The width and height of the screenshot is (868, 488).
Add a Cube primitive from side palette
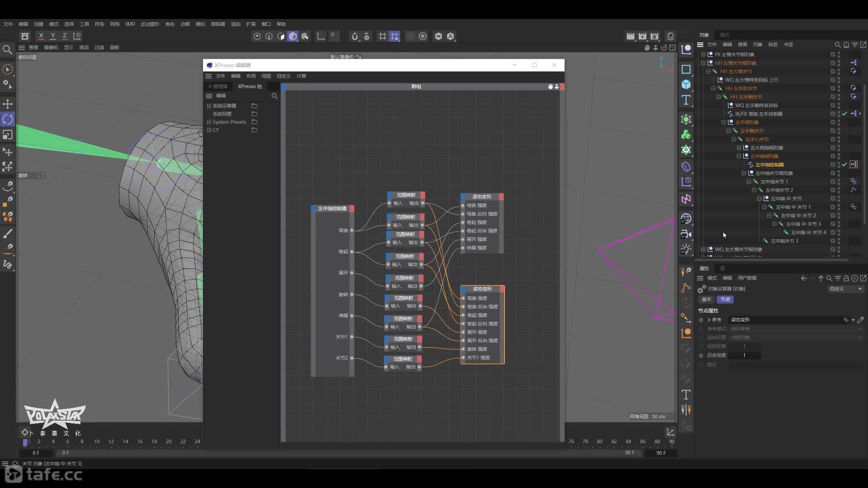(x=686, y=84)
